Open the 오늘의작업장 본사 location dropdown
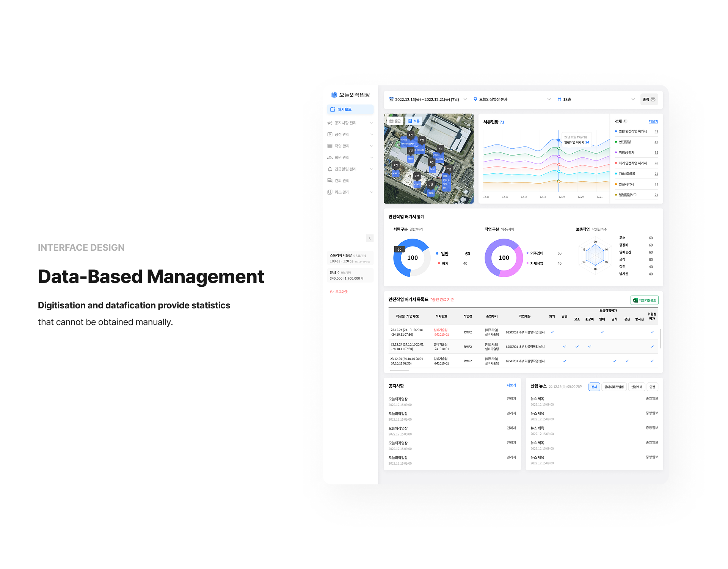The height and width of the screenshot is (569, 728). click(x=549, y=99)
